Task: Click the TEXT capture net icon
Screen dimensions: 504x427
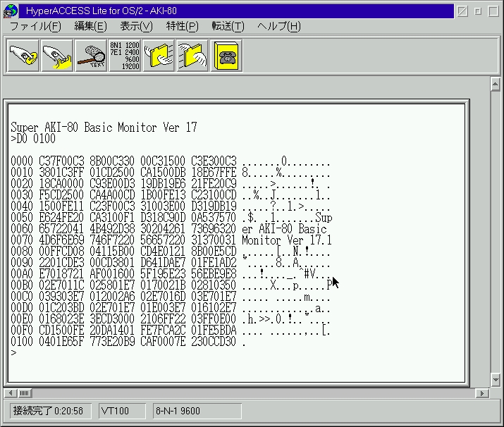Action: tap(92, 56)
